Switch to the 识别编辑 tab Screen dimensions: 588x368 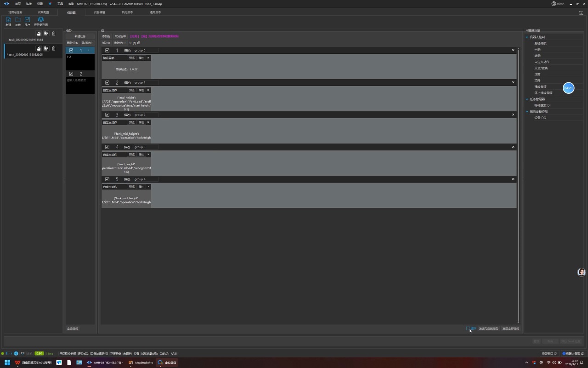[99, 12]
